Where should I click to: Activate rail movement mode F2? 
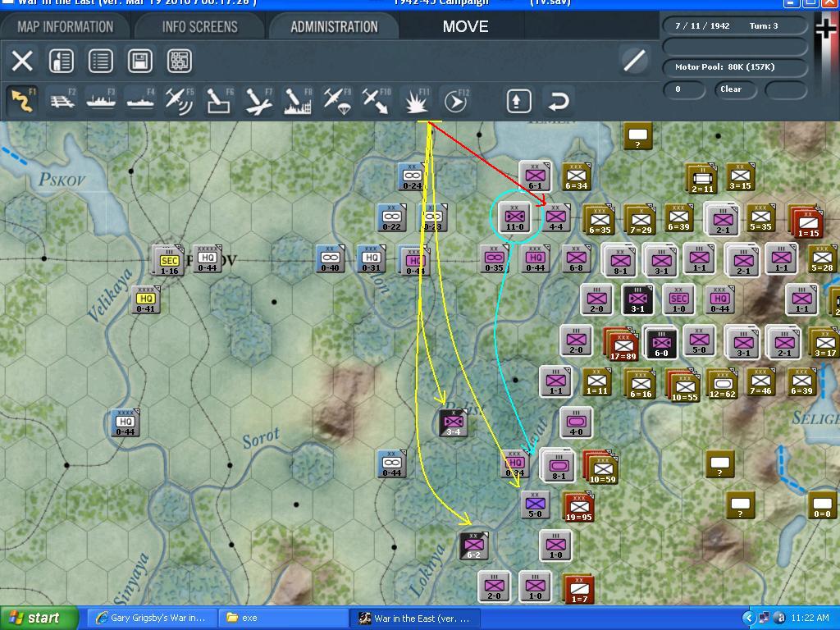pyautogui.click(x=62, y=100)
